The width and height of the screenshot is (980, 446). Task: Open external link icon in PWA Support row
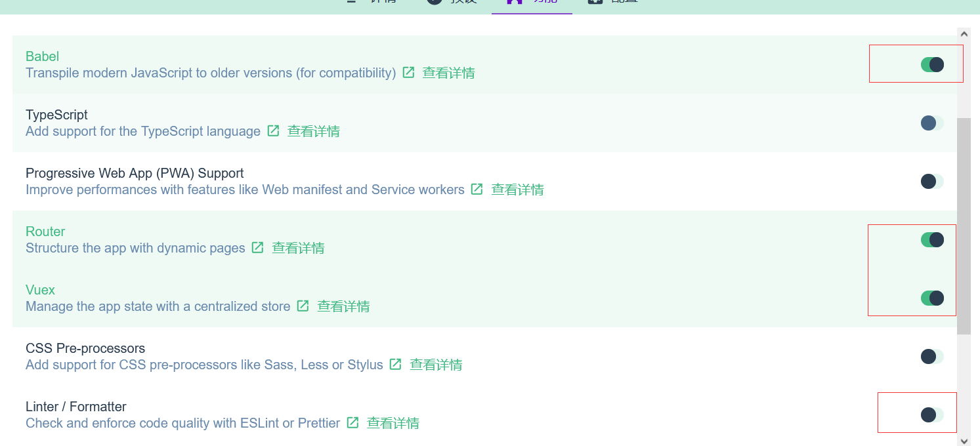[x=477, y=189]
